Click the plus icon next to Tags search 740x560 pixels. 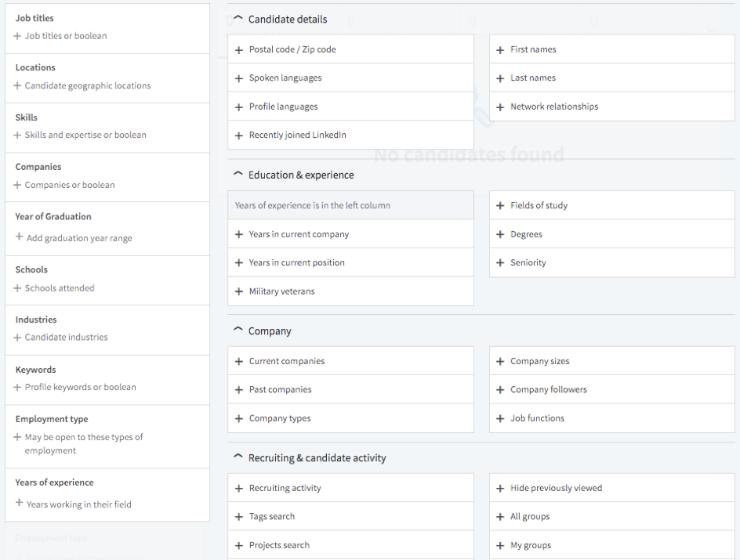[239, 517]
